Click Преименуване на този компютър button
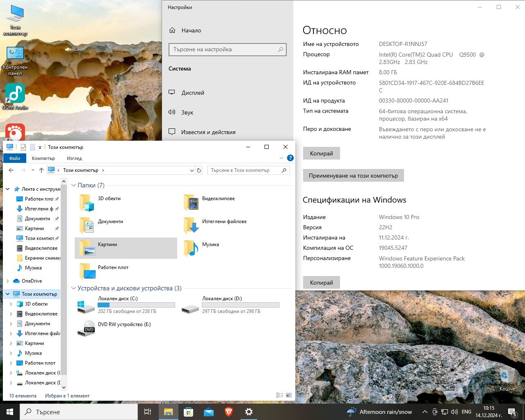Image resolution: width=525 pixels, height=420 pixels. pyautogui.click(x=354, y=176)
